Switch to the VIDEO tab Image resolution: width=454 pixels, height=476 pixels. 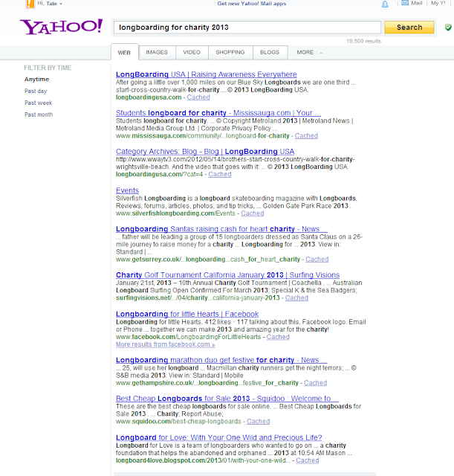pyautogui.click(x=192, y=52)
